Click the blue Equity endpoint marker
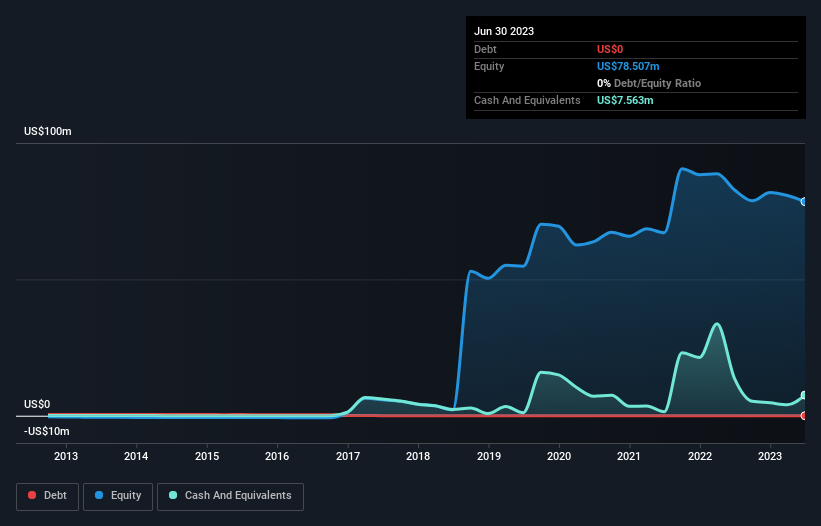Screen dimensions: 821x526 (x=804, y=202)
